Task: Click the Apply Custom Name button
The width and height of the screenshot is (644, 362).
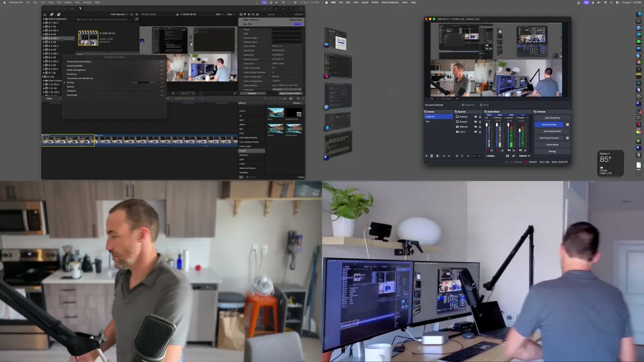Action: [x=290, y=94]
